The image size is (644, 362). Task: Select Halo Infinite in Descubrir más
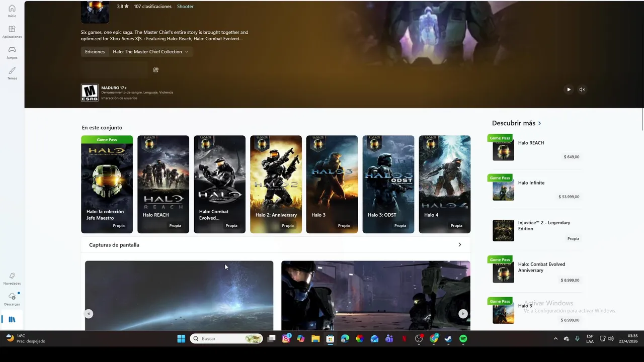coord(535,188)
